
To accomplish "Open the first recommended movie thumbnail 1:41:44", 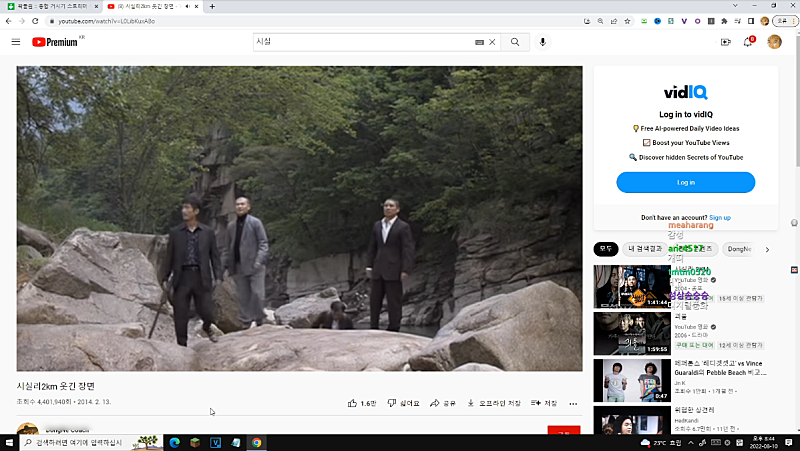I will [x=632, y=286].
